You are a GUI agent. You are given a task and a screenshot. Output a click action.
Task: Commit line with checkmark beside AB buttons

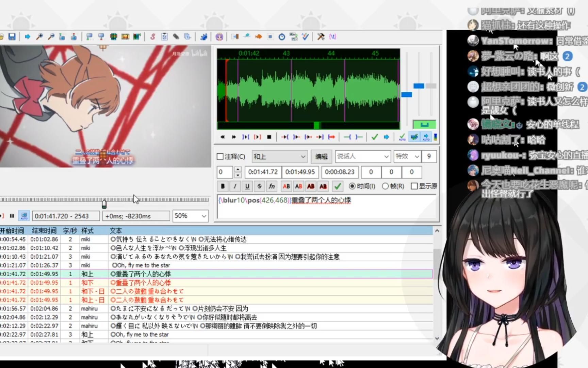pos(338,186)
